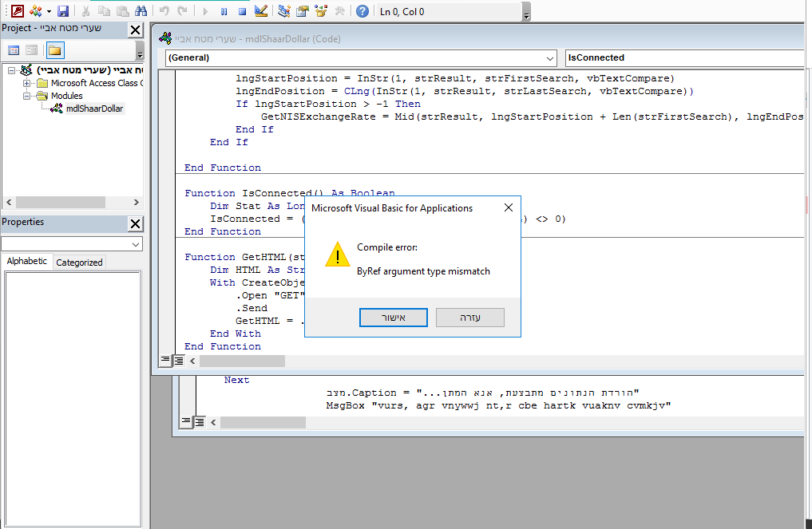Viewport: 812px width, 529px height.
Task: Click the View Object icon in Project pane
Action: click(x=32, y=50)
